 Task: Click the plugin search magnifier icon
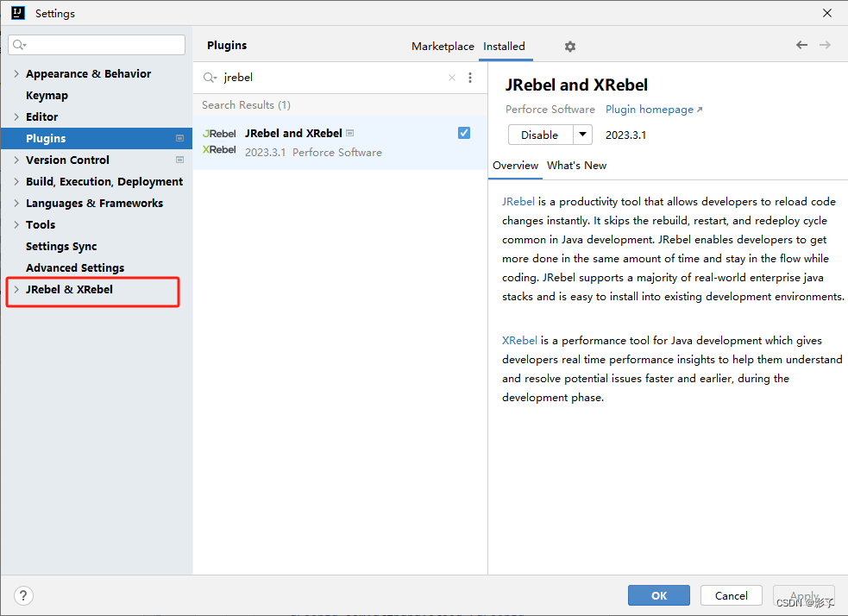[210, 78]
